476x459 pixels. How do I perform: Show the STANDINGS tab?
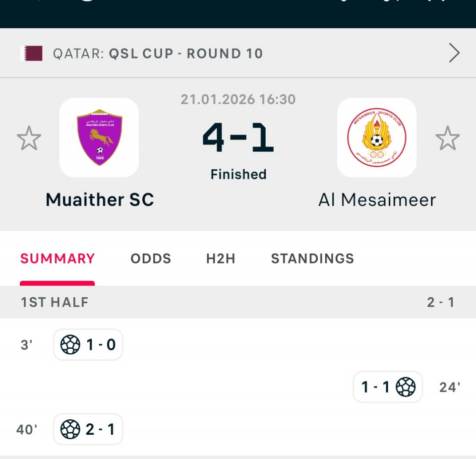pyautogui.click(x=312, y=259)
